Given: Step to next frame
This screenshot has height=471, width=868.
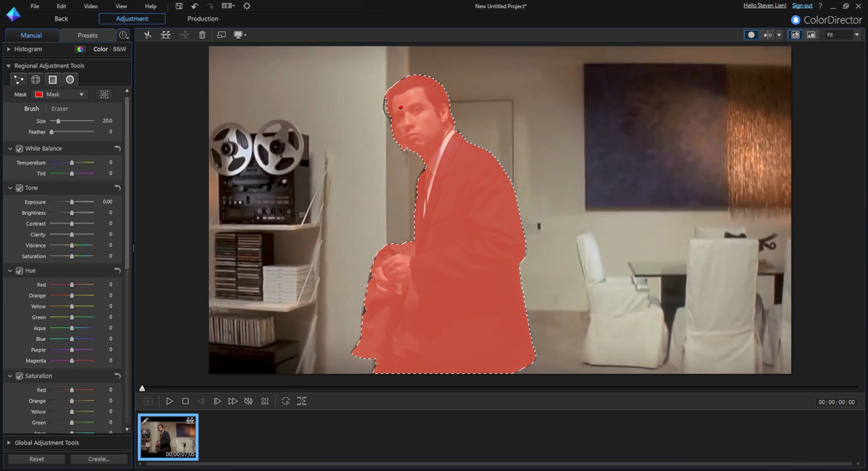Looking at the screenshot, I should 217,401.
